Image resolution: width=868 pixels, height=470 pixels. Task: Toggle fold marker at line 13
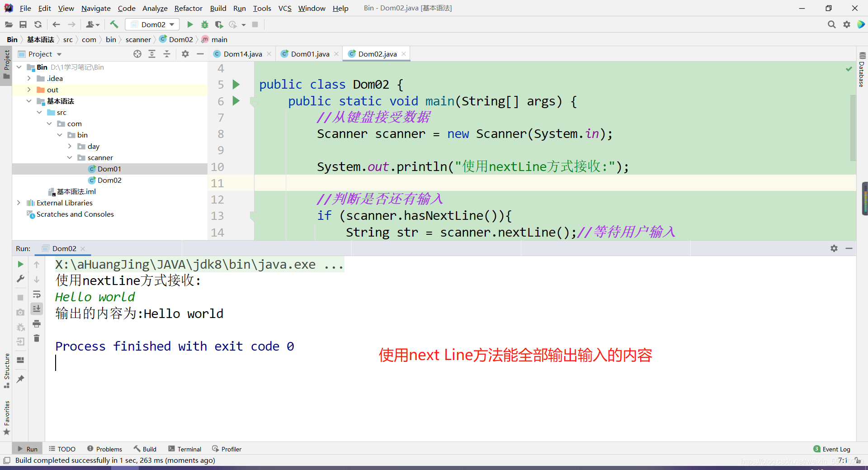(x=254, y=216)
